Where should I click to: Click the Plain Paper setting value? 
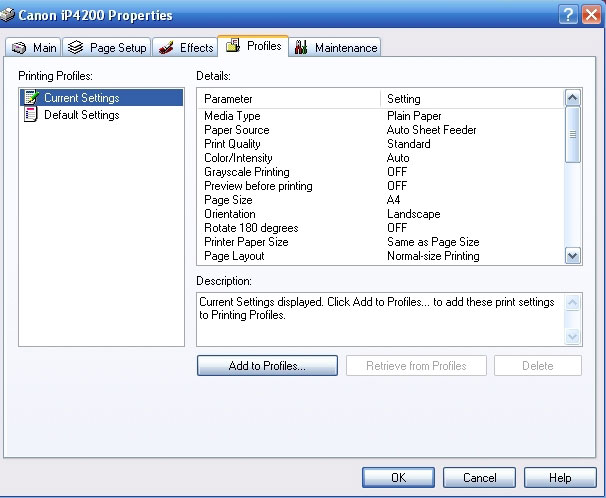pyautogui.click(x=414, y=116)
